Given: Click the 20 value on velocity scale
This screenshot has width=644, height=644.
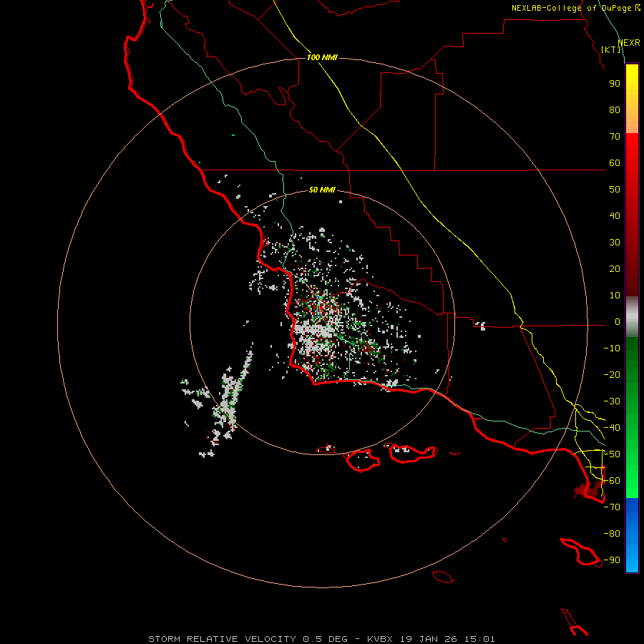Looking at the screenshot, I should (615, 269).
